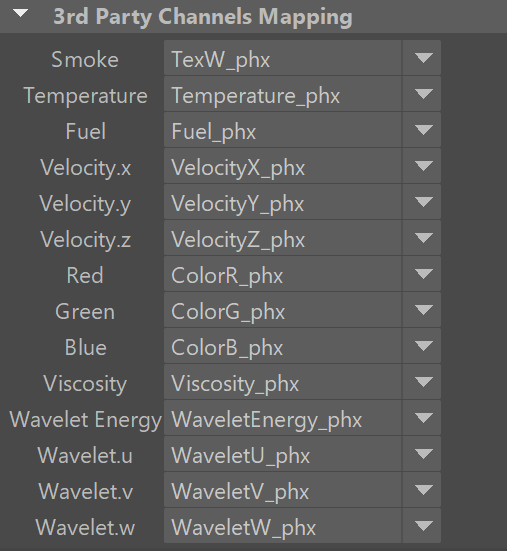507x551 pixels.
Task: Open the Blue channel dropdown arrow
Action: tap(422, 346)
